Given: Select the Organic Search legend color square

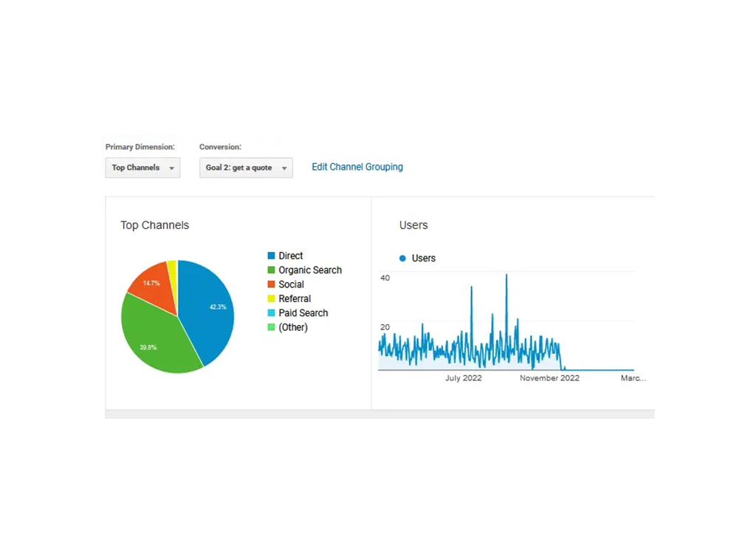Looking at the screenshot, I should (x=272, y=270).
